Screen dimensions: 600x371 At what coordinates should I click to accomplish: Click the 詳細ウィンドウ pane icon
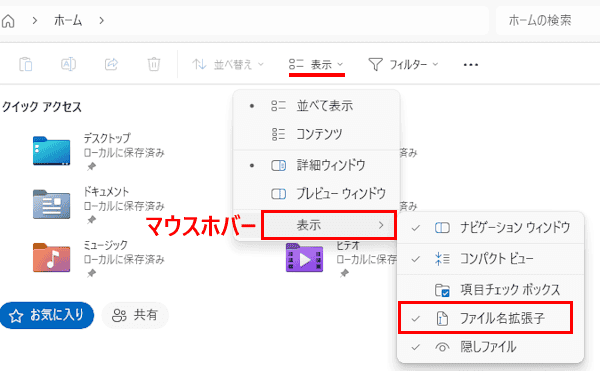[279, 166]
